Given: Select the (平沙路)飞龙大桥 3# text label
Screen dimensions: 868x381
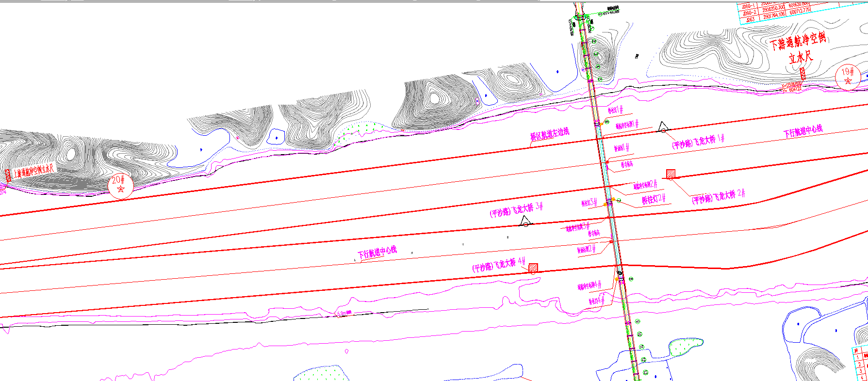Looking at the screenshot, I should (516, 210).
